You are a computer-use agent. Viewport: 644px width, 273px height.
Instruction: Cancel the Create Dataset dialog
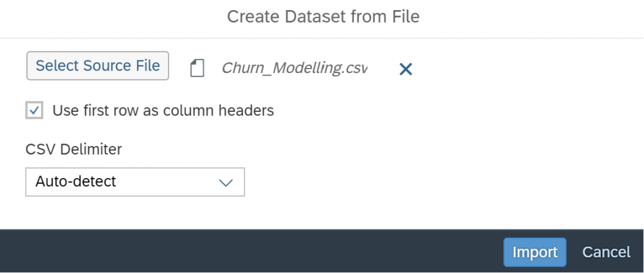606,252
